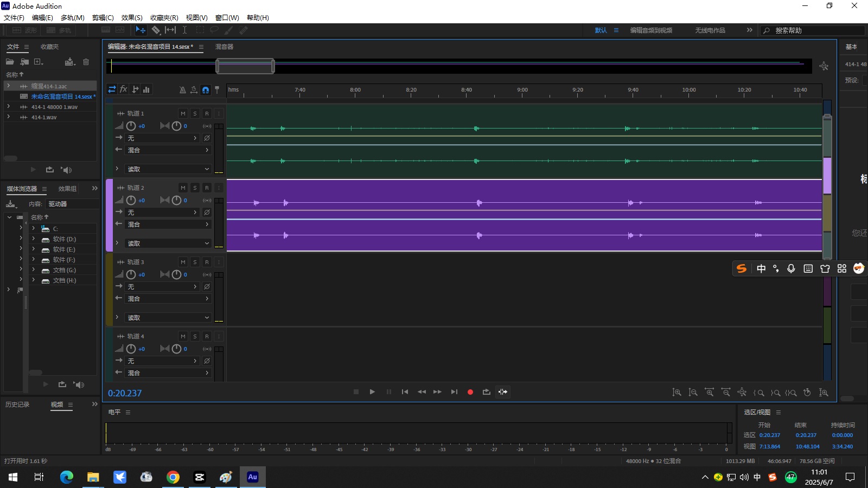Show sends button in editor
The image size is (868, 488).
coord(135,89)
